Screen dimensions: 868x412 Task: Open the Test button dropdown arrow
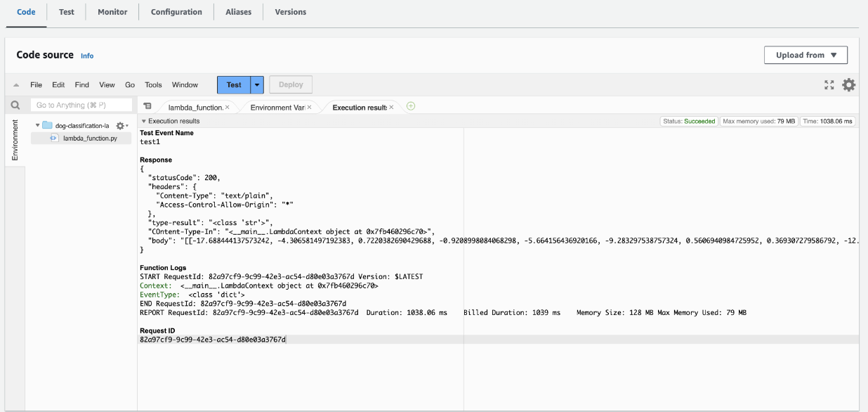[x=257, y=85]
